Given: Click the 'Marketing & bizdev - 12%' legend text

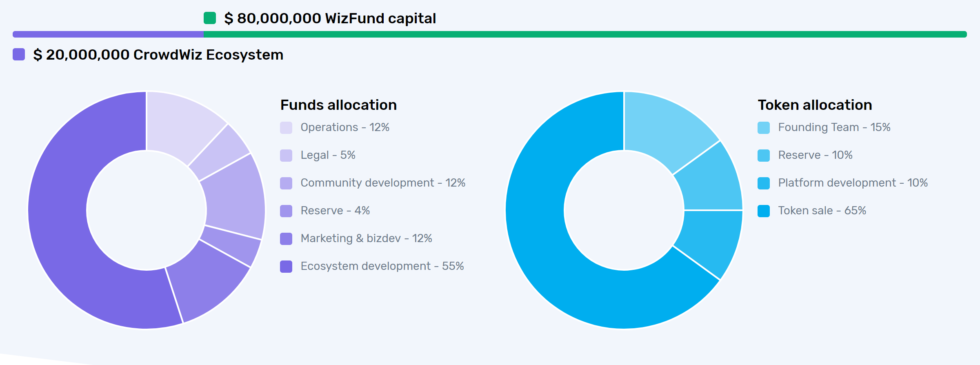Looking at the screenshot, I should [x=367, y=238].
